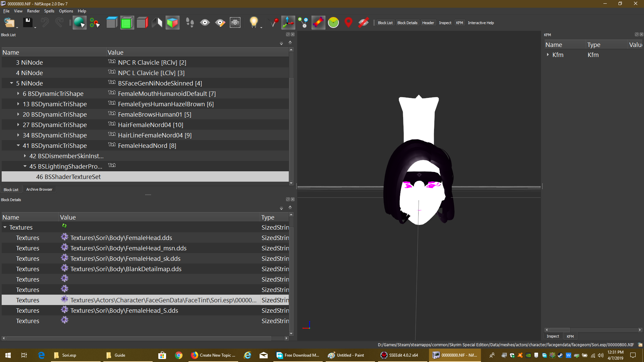Switch to Top view cube icon

112,22
